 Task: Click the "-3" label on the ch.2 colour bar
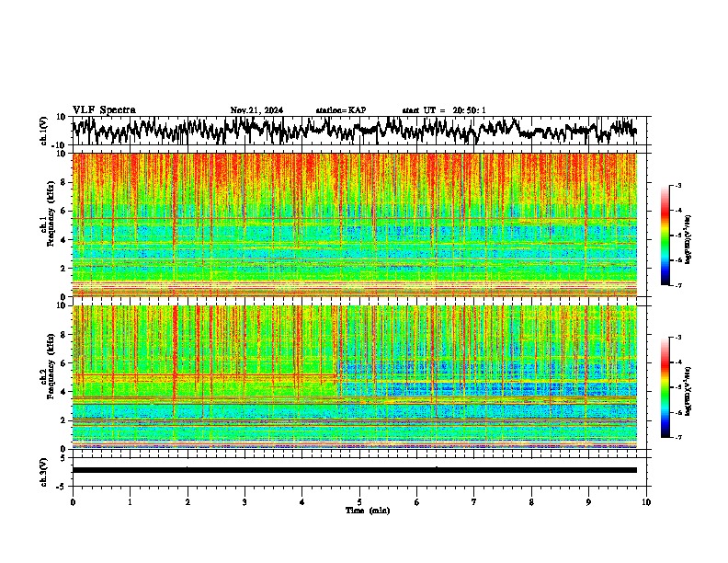point(677,338)
